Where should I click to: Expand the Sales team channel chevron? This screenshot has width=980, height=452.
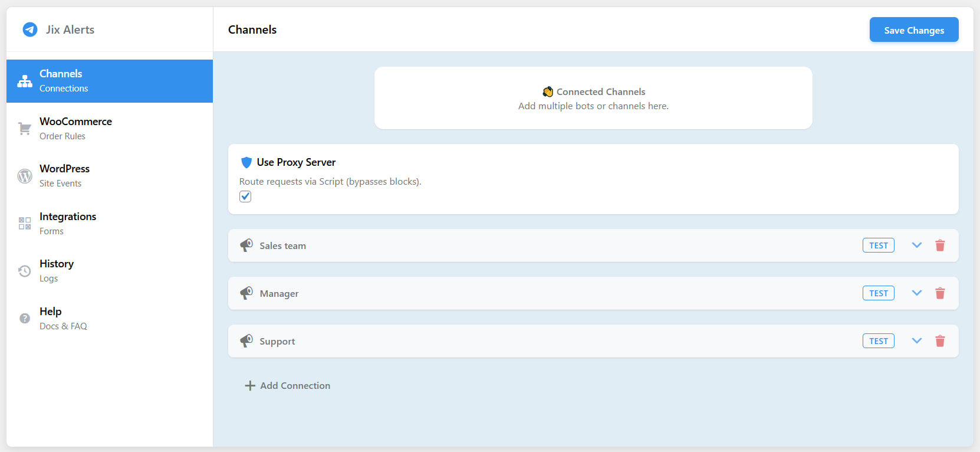coord(916,245)
